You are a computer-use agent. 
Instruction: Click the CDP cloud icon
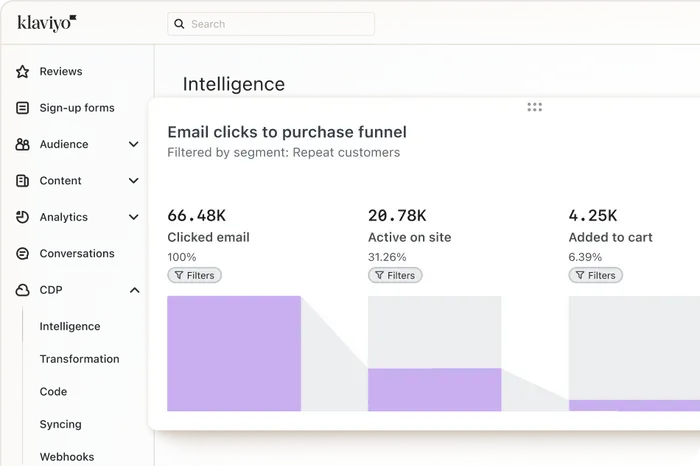point(23,290)
